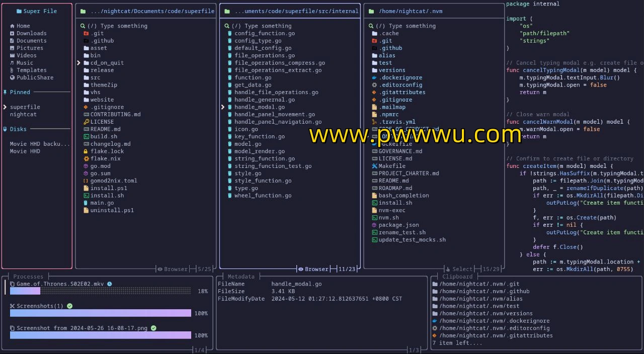Click the Templates icon in the sidebar
The image size is (644, 354).
[12, 70]
